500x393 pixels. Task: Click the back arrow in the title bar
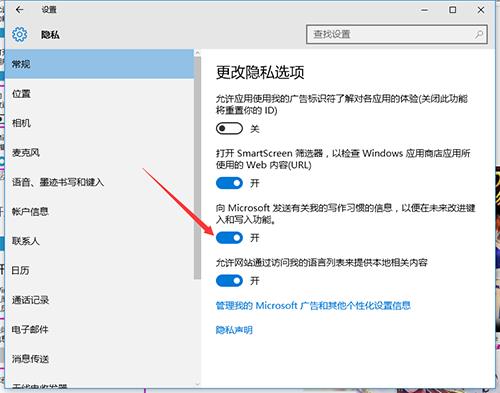click(x=19, y=10)
